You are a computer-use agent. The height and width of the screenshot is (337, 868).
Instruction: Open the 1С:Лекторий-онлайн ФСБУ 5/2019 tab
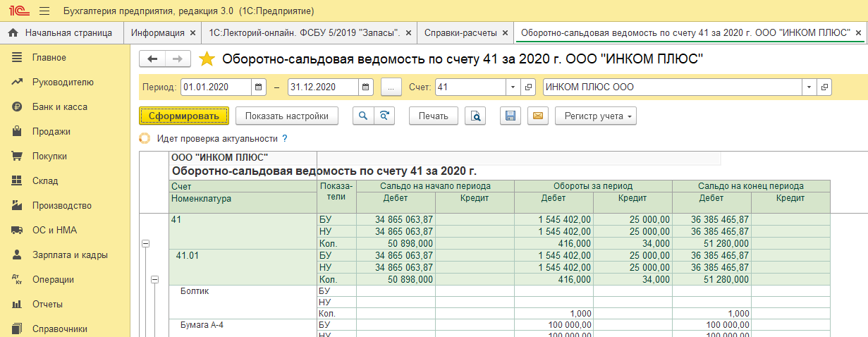click(x=304, y=32)
